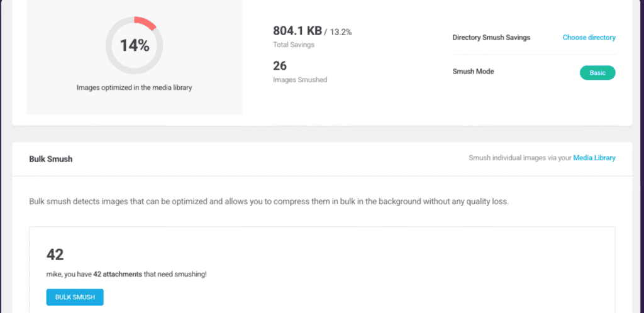Click the red arc of the progress ring

147,23
